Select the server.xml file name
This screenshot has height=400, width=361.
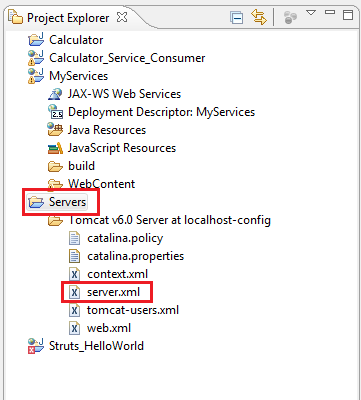(113, 292)
